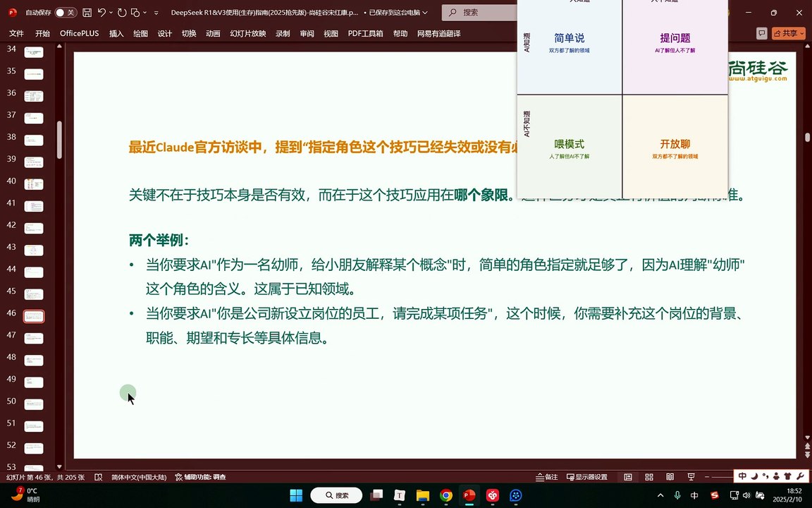The image size is (812, 508).
Task: Open File Explorer from taskbar
Action: click(423, 495)
